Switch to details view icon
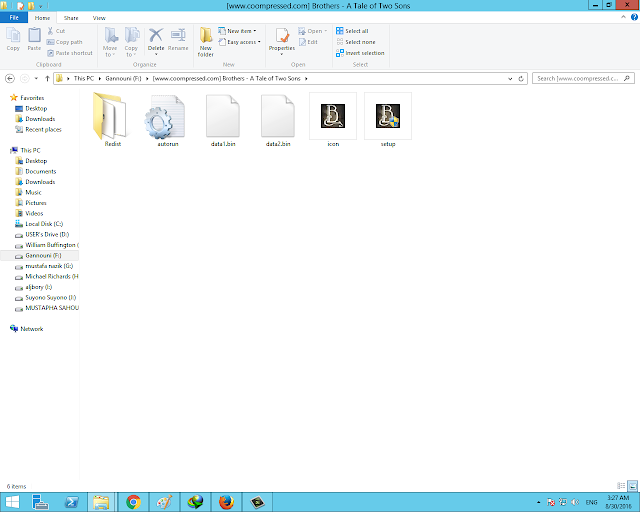The image size is (640, 512). tap(621, 486)
